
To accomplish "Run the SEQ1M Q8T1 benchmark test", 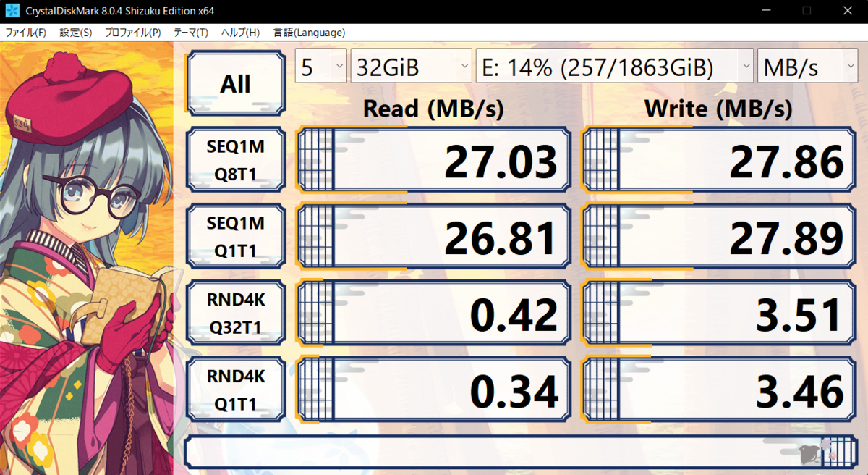I will [235, 161].
